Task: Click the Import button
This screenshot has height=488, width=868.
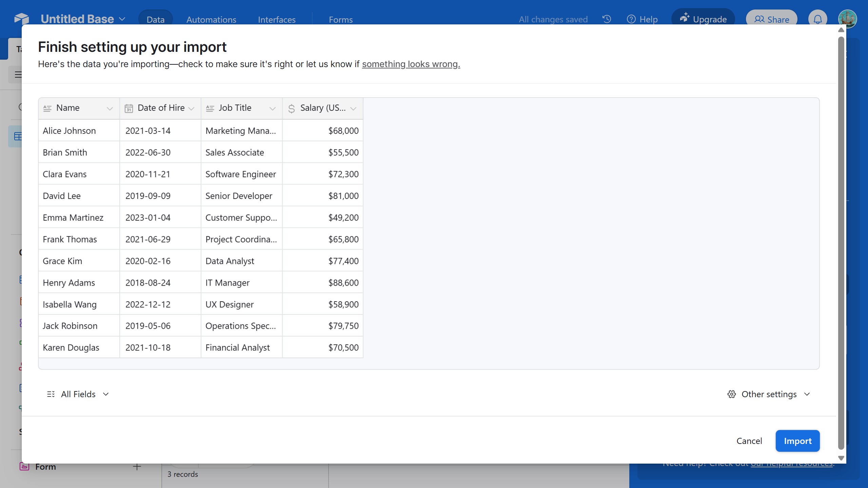Action: [797, 441]
